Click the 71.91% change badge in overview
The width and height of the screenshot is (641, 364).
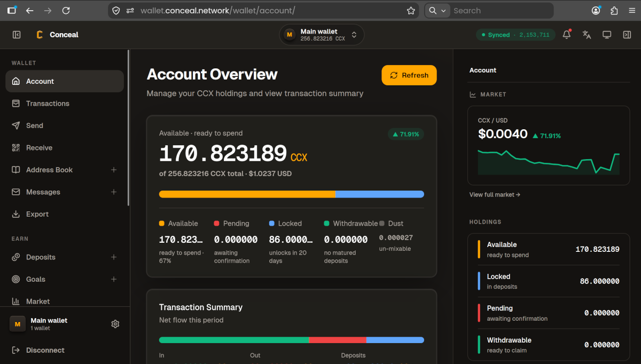pyautogui.click(x=406, y=134)
